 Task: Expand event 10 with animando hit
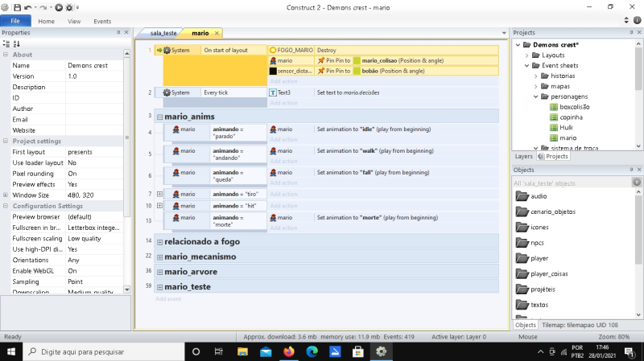[x=159, y=206]
